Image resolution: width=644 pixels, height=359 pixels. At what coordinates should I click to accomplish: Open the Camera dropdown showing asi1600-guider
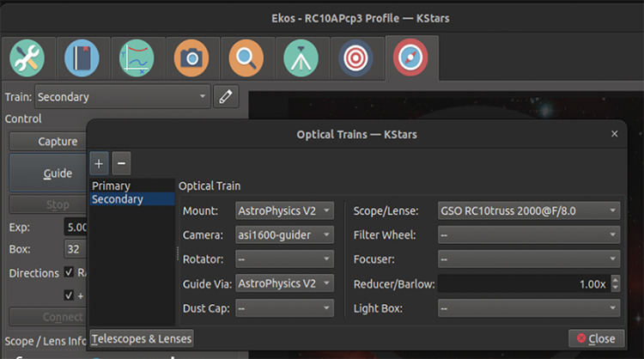[284, 234]
